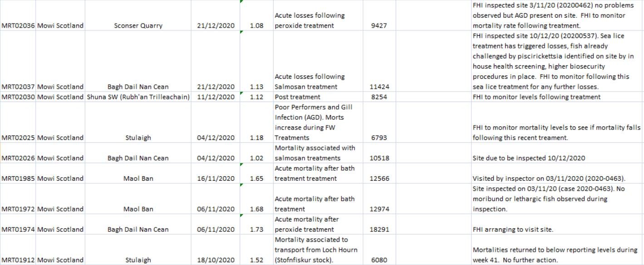The height and width of the screenshot is (265, 644).
Task: Click the mortality count 11424 cell
Action: pos(379,87)
